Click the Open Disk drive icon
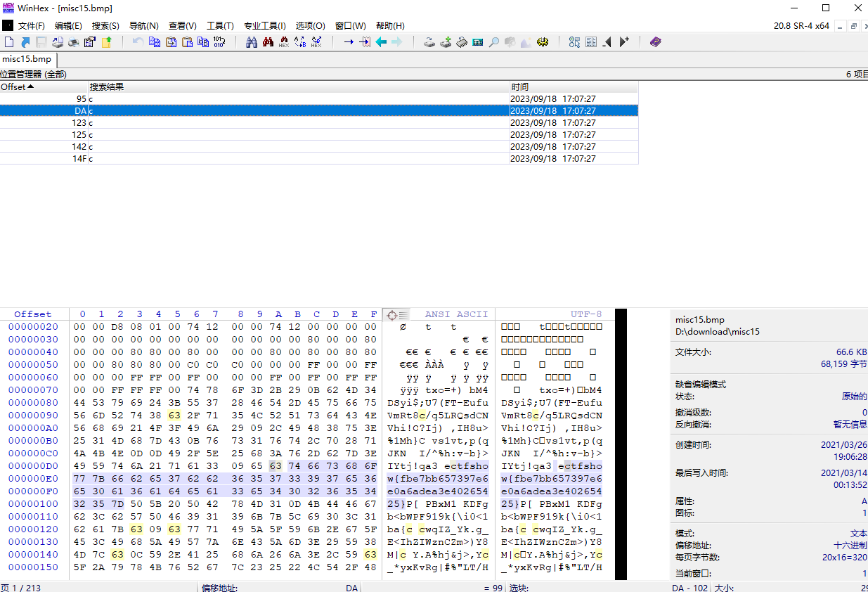The image size is (868, 592). 429,42
